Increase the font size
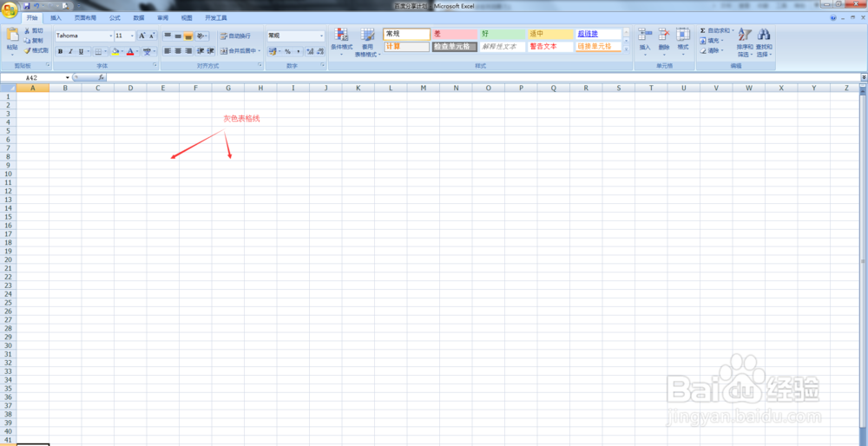This screenshot has height=446, width=868. pos(141,36)
